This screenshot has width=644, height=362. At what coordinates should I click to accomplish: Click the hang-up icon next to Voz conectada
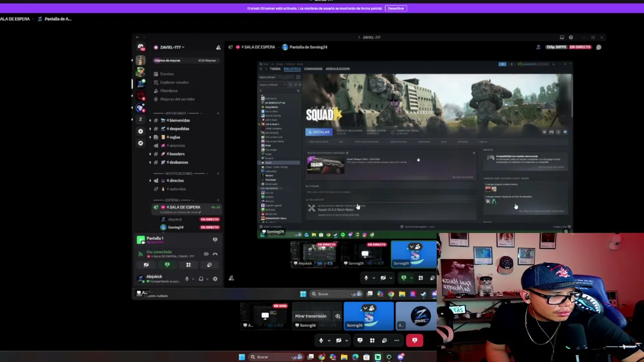pos(215,254)
